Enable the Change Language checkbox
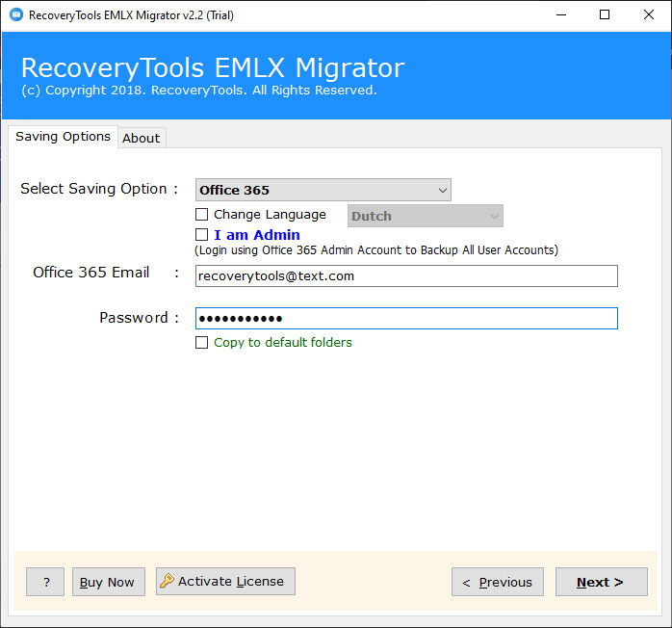Viewport: 672px width, 628px height. 201,215
